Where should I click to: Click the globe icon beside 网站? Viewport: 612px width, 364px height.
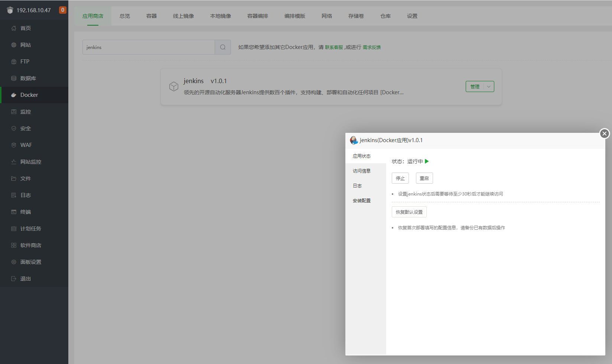tap(14, 45)
